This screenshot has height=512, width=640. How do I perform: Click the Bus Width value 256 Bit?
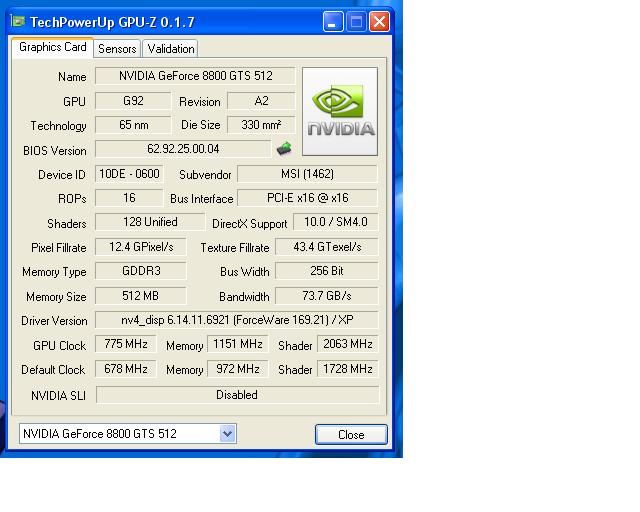point(327,271)
